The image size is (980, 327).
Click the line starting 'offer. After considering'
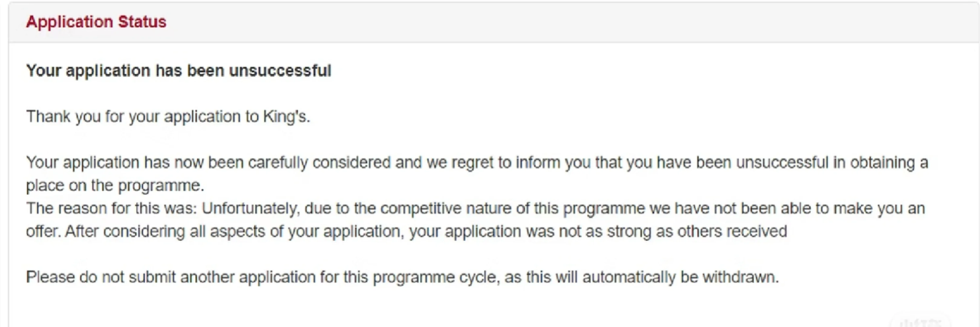pos(406,231)
